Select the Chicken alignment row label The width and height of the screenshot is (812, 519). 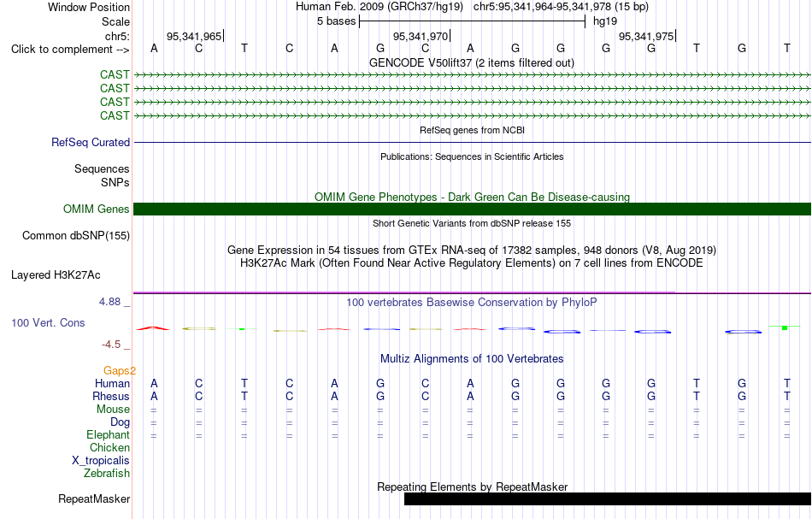pos(109,447)
